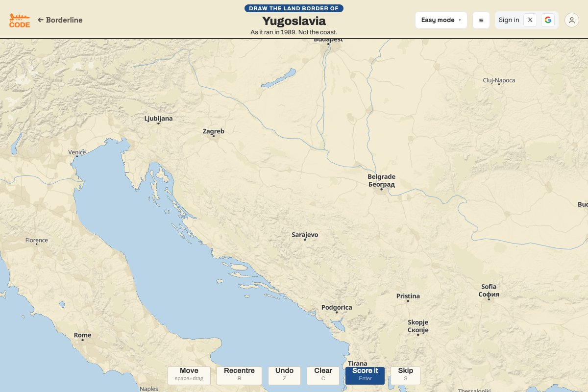Undo the last drawn point
Screen dimensions: 588x392
click(x=284, y=375)
